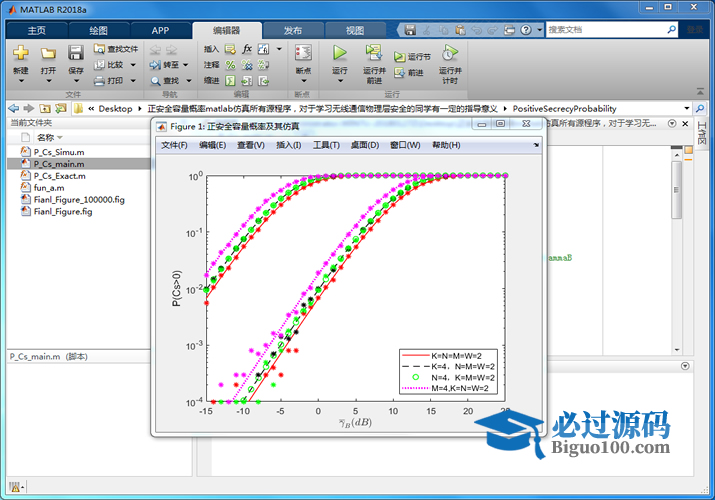Switch to the 主页 (Home) tab
This screenshot has width=715, height=500.
[x=37, y=30]
